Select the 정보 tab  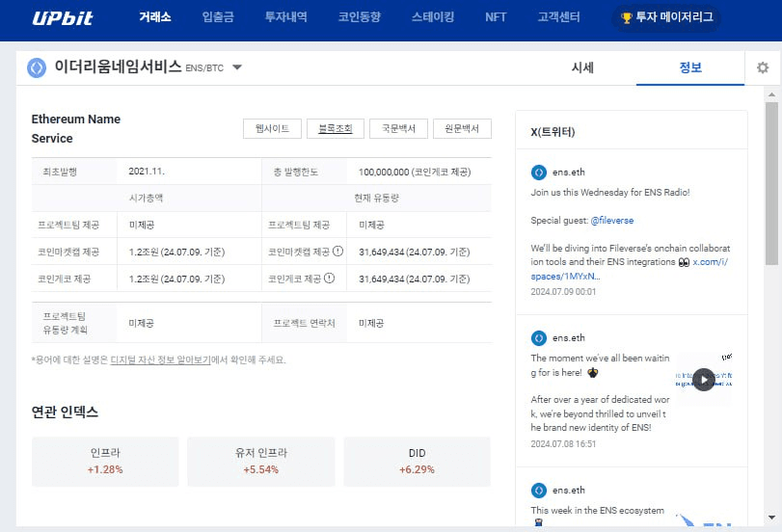coord(690,67)
